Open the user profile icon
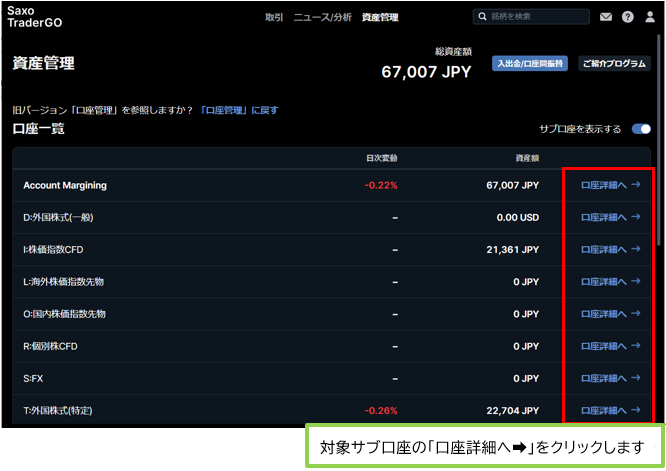The height and width of the screenshot is (471, 666). coord(650,17)
